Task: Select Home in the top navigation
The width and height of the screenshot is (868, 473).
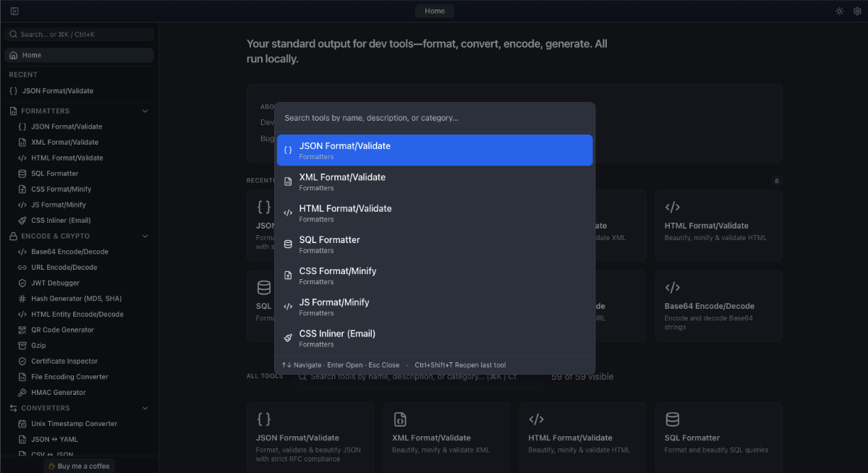Action: point(434,11)
